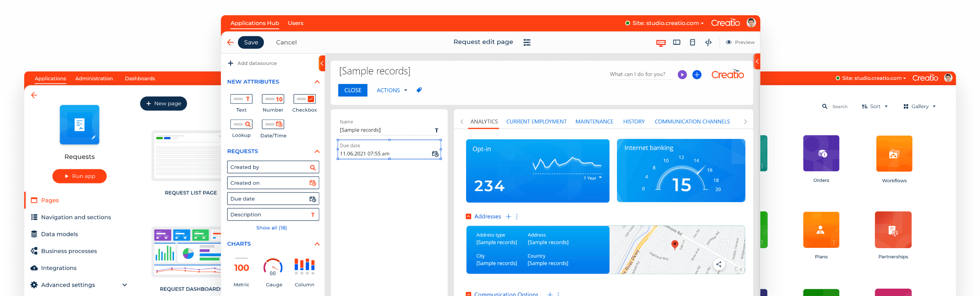Collapse left designer panel arrow
Image resolution: width=980 pixels, height=296 pixels.
322,63
